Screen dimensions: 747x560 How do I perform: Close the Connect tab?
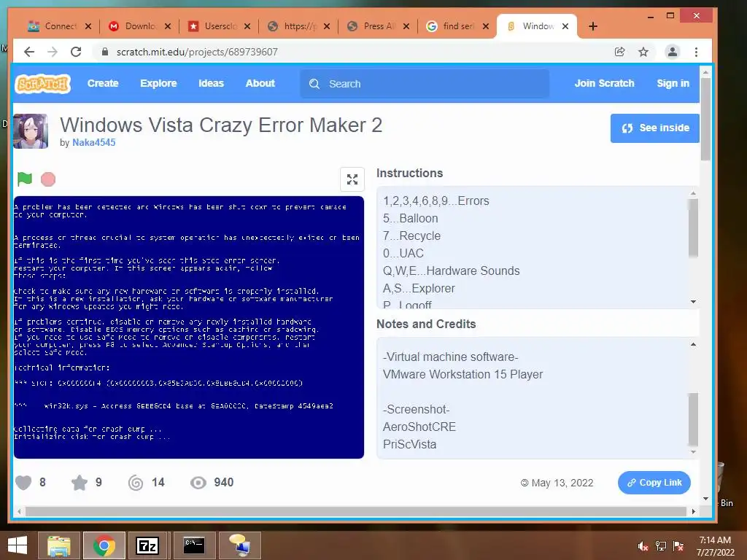tap(88, 26)
